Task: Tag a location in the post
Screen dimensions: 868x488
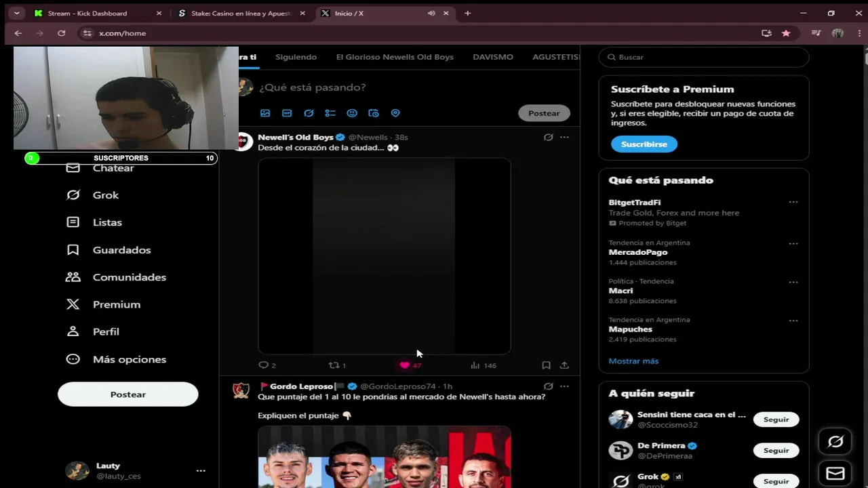Action: (x=395, y=113)
